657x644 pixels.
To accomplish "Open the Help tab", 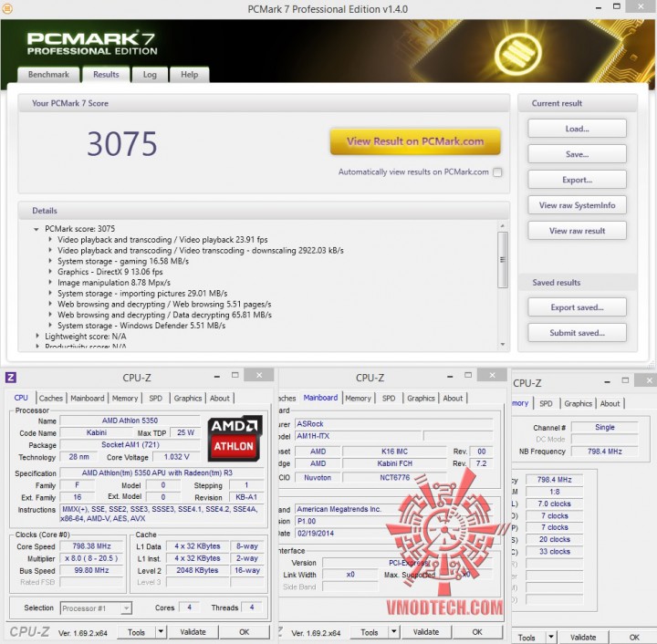I will [x=189, y=75].
